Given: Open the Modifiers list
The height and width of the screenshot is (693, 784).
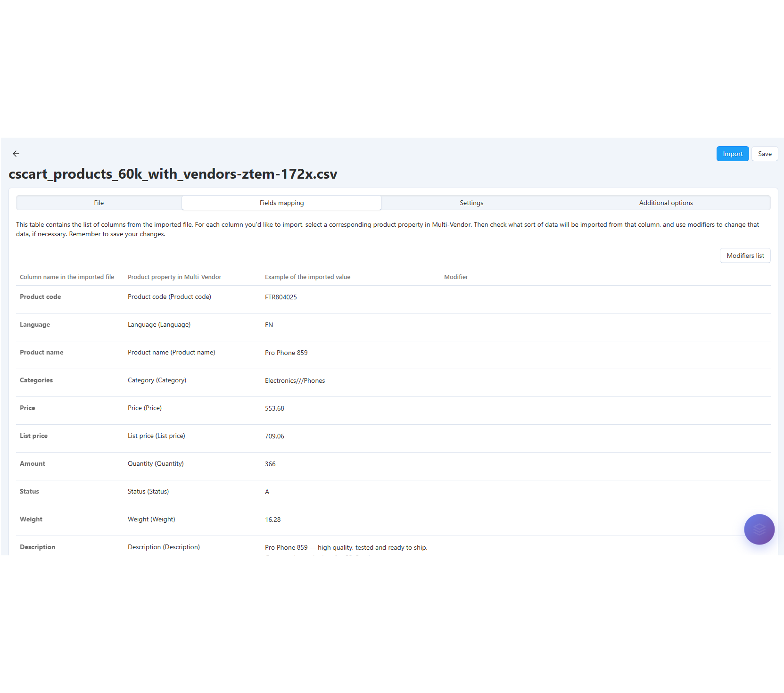Looking at the screenshot, I should [x=745, y=256].
